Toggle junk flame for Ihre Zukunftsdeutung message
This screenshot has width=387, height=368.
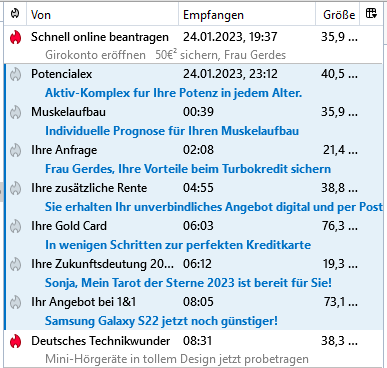[x=15, y=264]
